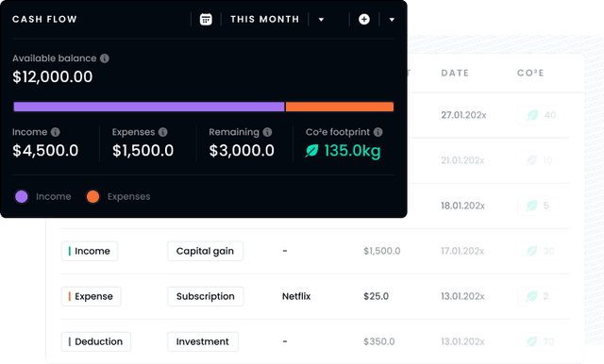The height and width of the screenshot is (364, 604).
Task: Click info icon next to Remaining
Action: click(x=267, y=132)
